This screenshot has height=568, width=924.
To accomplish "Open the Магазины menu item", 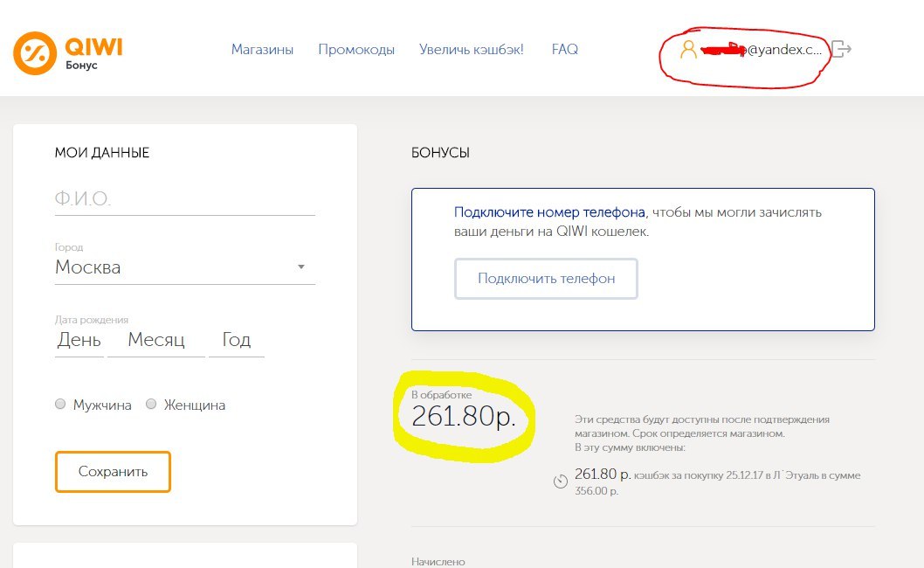I will coord(262,50).
